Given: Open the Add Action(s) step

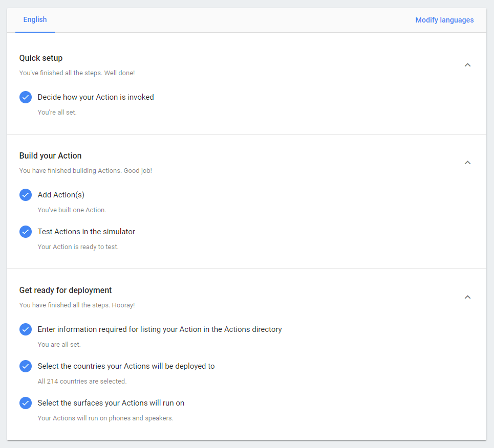Looking at the screenshot, I should [61, 195].
